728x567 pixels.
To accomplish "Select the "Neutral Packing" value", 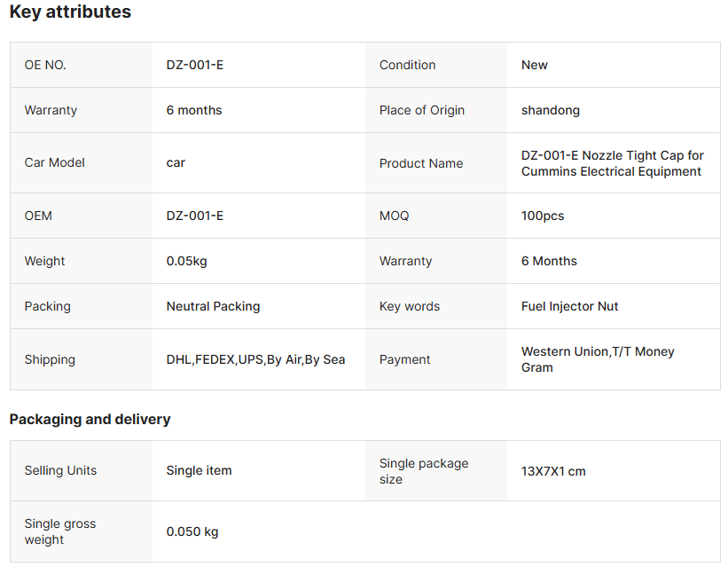I will [x=213, y=306].
